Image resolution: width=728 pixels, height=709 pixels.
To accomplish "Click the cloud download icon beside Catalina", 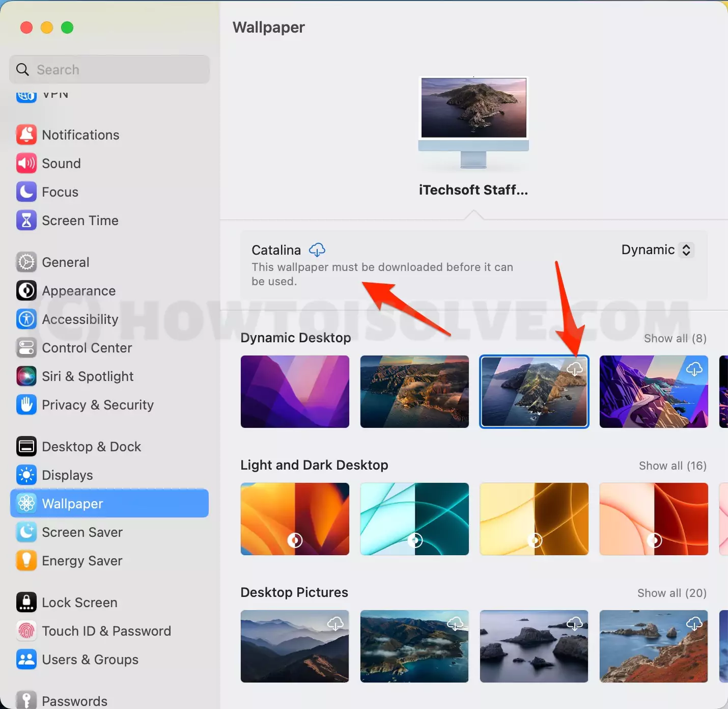I will (317, 250).
